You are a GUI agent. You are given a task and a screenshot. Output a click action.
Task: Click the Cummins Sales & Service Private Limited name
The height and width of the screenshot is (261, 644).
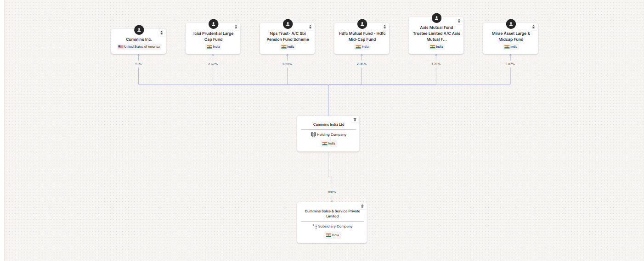click(332, 214)
